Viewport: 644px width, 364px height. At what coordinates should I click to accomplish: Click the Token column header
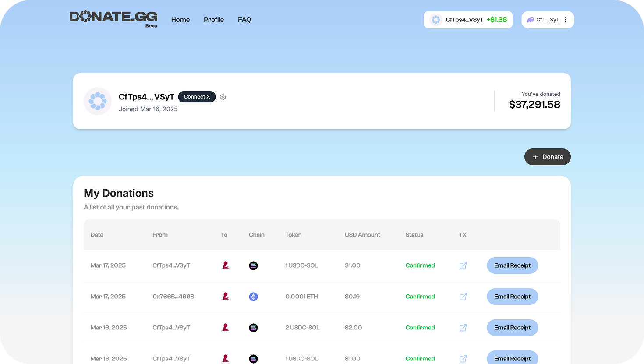click(293, 235)
